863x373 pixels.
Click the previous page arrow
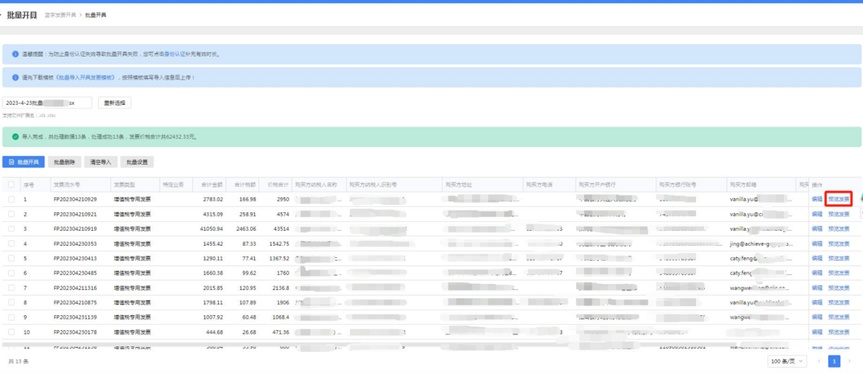coord(819,361)
